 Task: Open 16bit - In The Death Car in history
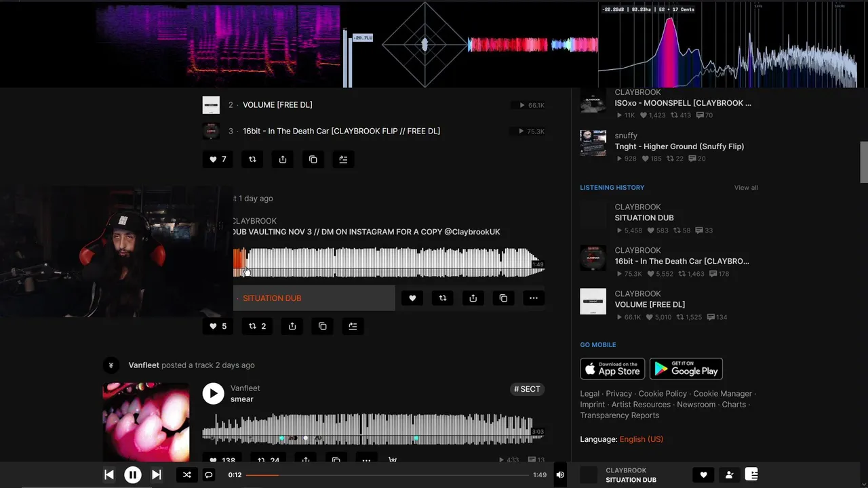682,261
